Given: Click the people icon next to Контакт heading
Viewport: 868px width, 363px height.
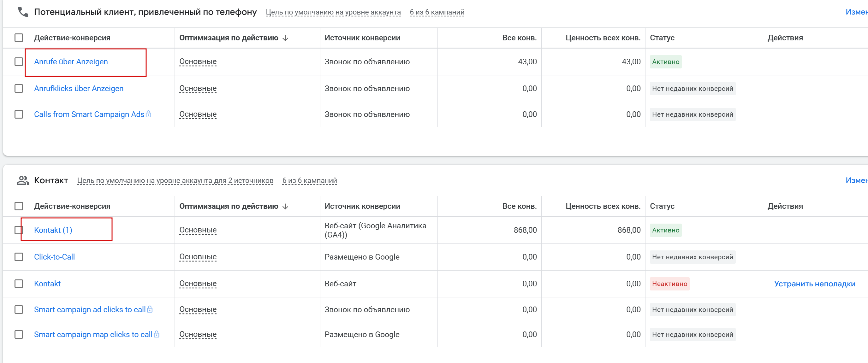Looking at the screenshot, I should tap(23, 180).
